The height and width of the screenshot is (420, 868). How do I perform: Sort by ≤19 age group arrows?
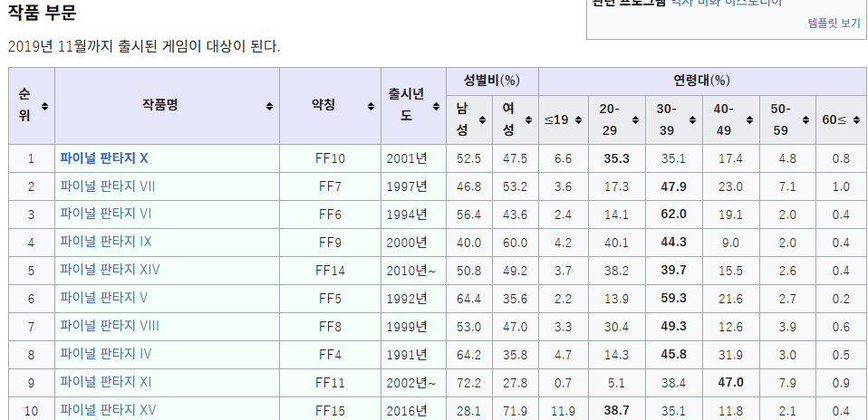578,120
